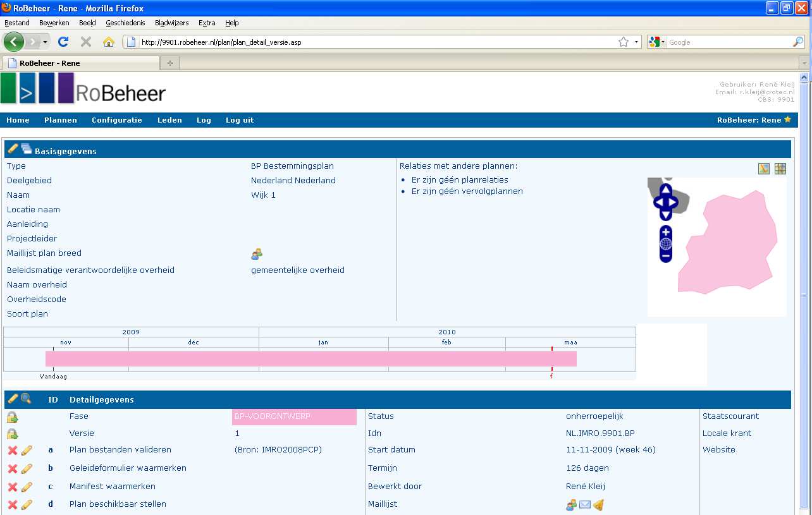Zoom in the map with plus button
This screenshot has height=515, width=812.
click(x=665, y=233)
